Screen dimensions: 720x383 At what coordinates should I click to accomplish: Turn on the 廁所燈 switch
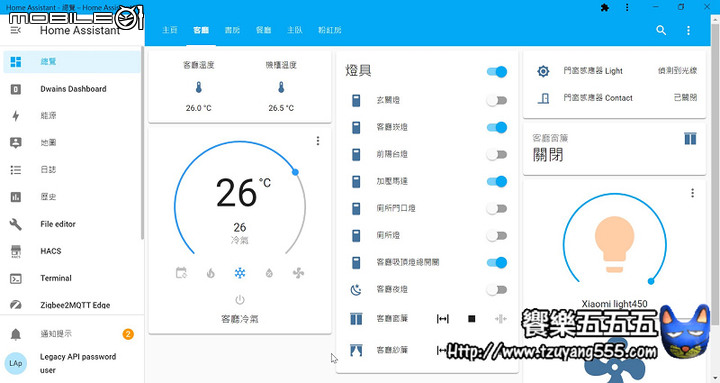click(x=497, y=236)
